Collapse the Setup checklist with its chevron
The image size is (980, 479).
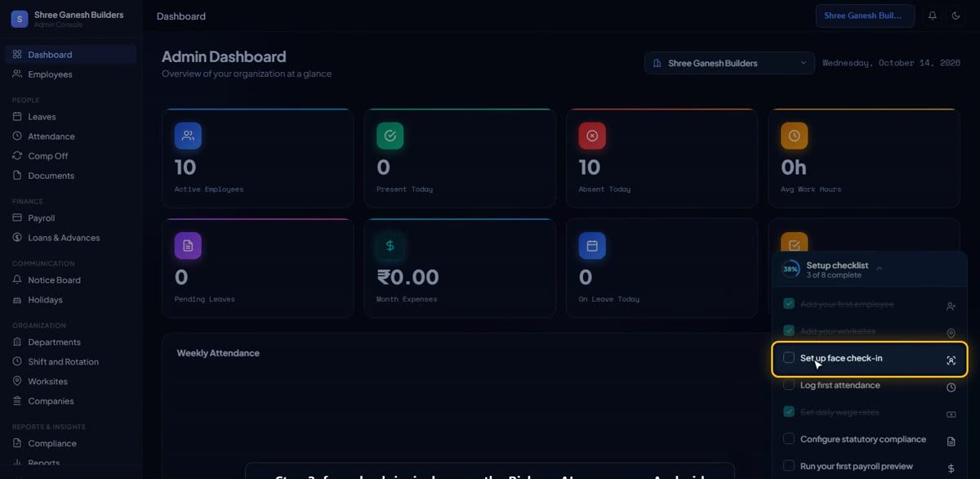pos(880,268)
